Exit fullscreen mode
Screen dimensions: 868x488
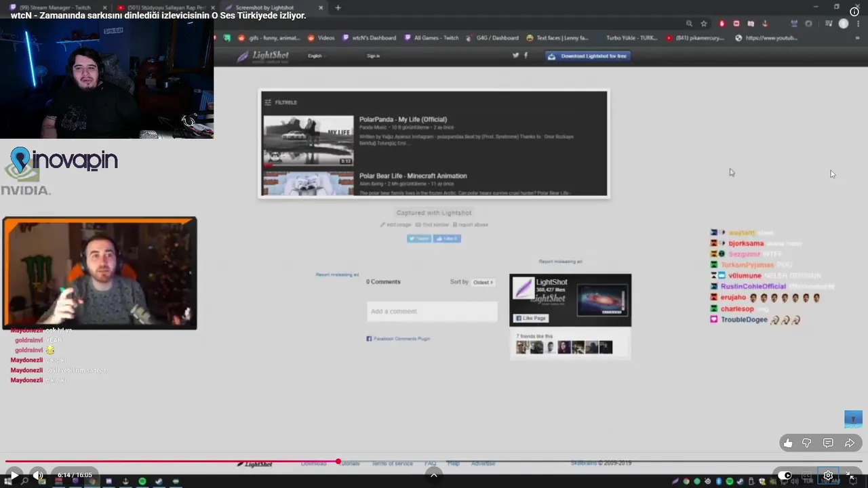(852, 476)
